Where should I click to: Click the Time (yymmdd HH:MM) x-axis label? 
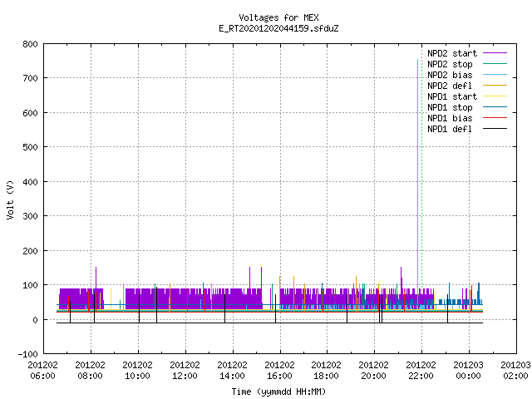click(279, 392)
